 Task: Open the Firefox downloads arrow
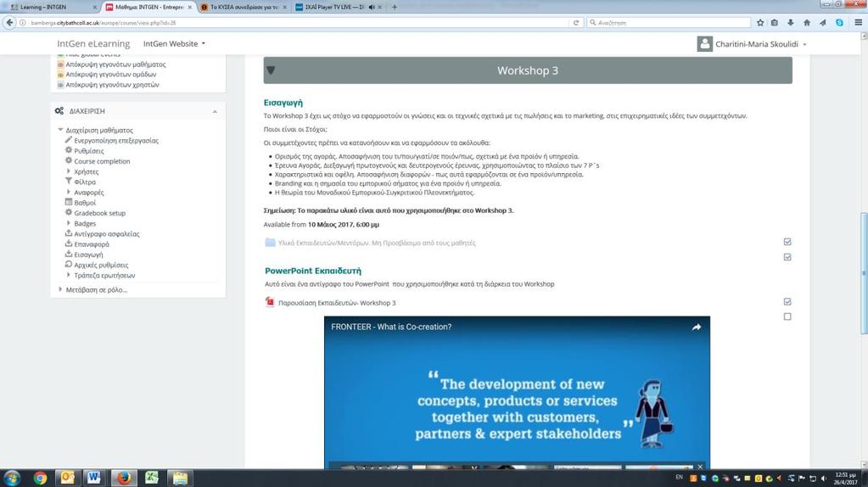[791, 23]
